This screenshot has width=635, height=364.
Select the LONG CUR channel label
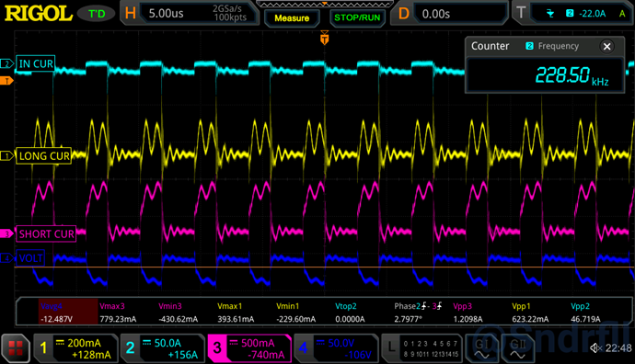tap(44, 155)
